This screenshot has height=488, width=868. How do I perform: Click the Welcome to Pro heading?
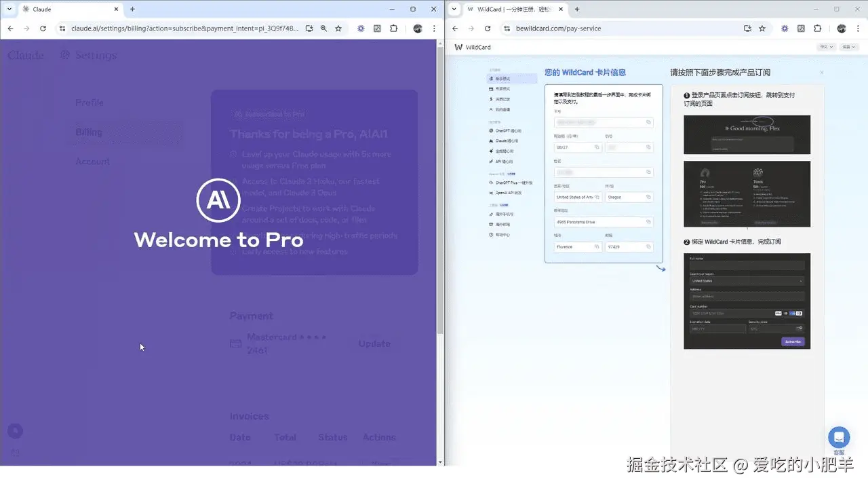click(x=218, y=240)
